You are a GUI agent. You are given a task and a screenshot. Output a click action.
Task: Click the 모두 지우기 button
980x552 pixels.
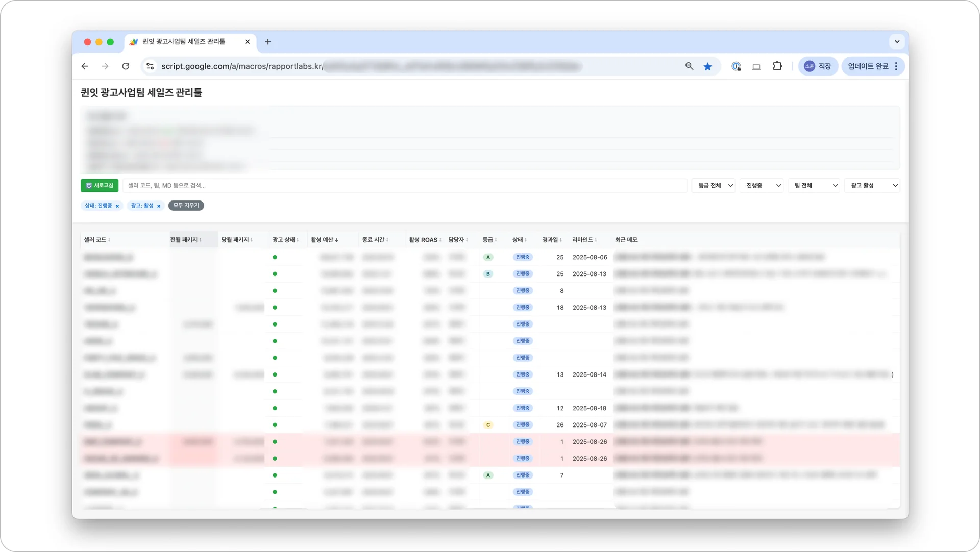coord(186,206)
